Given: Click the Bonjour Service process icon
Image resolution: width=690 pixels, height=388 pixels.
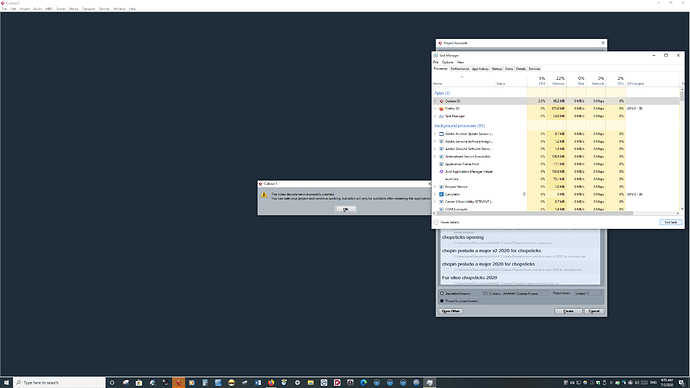Looking at the screenshot, I should (441, 187).
